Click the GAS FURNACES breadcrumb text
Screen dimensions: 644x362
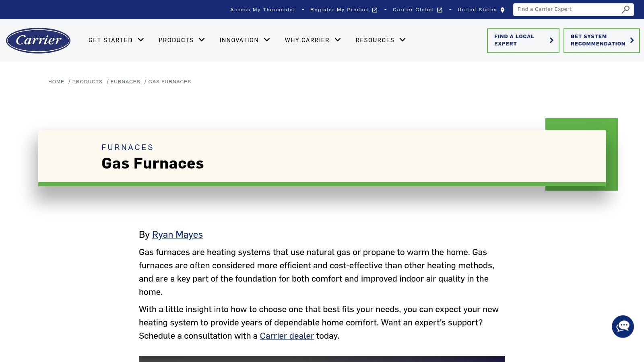pyautogui.click(x=170, y=82)
